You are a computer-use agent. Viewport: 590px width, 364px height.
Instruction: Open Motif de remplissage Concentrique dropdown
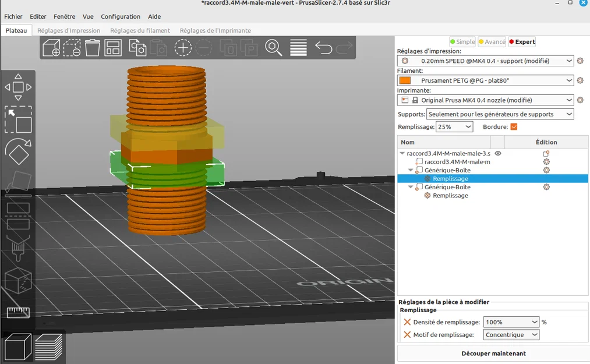click(x=511, y=335)
